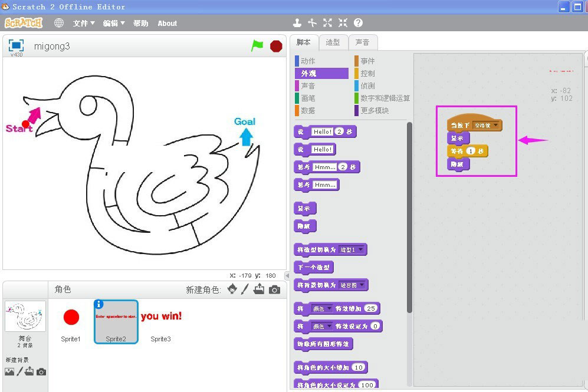
Task: Toggle full screen stage mode icon
Action: (x=16, y=46)
